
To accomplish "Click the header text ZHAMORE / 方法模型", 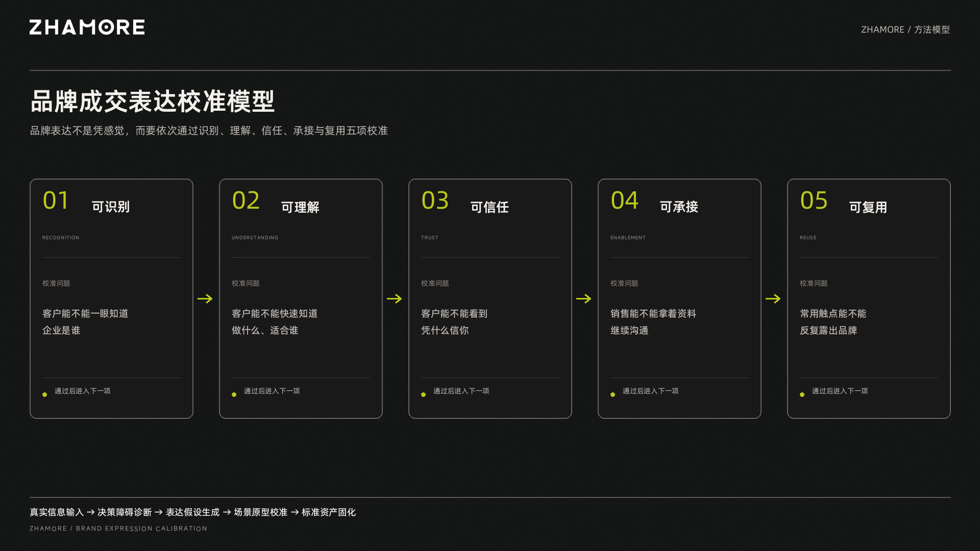I will [905, 30].
